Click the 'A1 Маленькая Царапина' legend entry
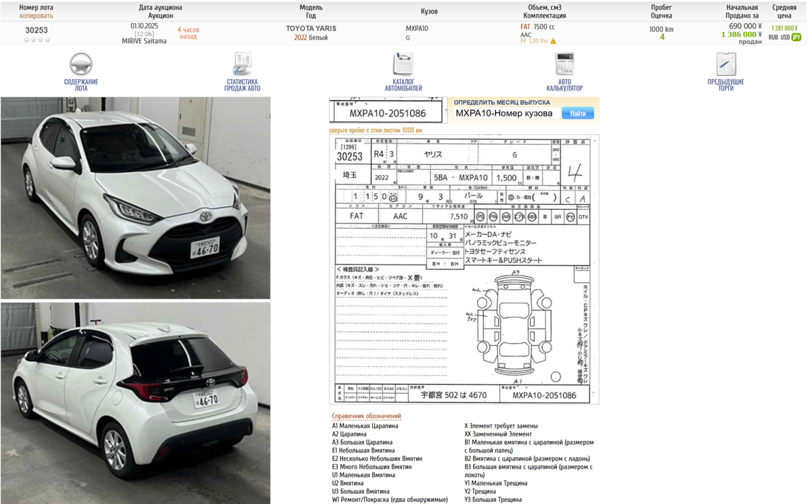This screenshot has height=504, width=812. pos(365,426)
